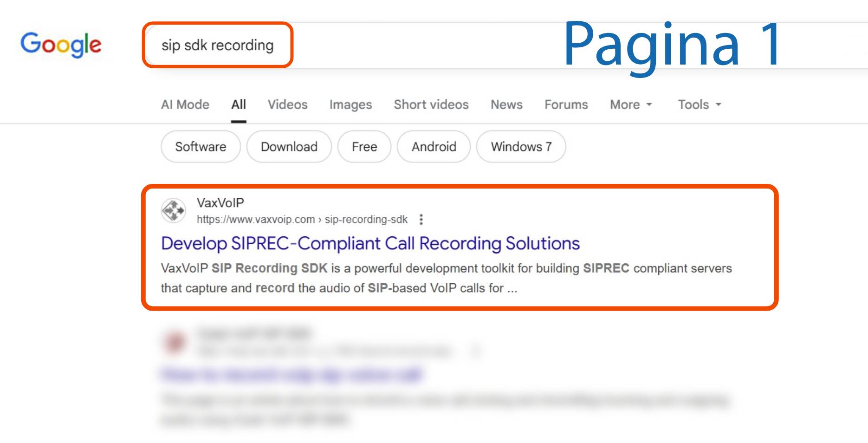The height and width of the screenshot is (443, 868).
Task: Expand the Tools dropdown
Action: pyautogui.click(x=699, y=105)
